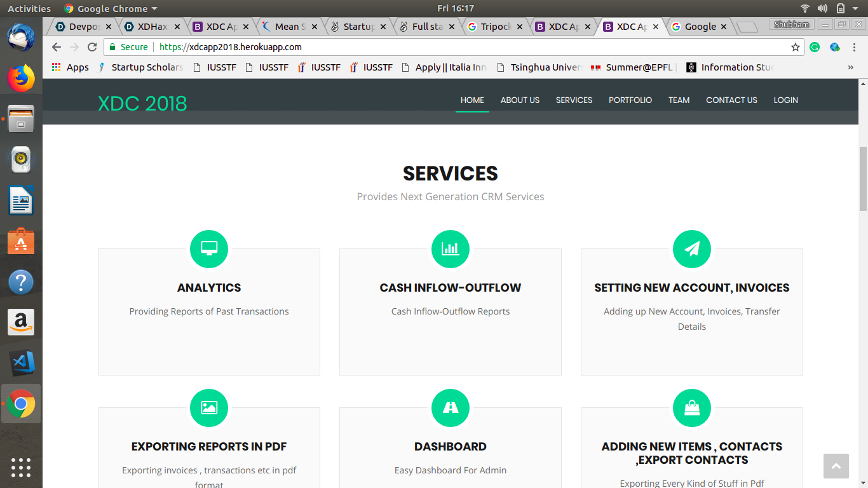The height and width of the screenshot is (488, 868).
Task: Switch to the Full sta browser tab
Action: pos(426,27)
